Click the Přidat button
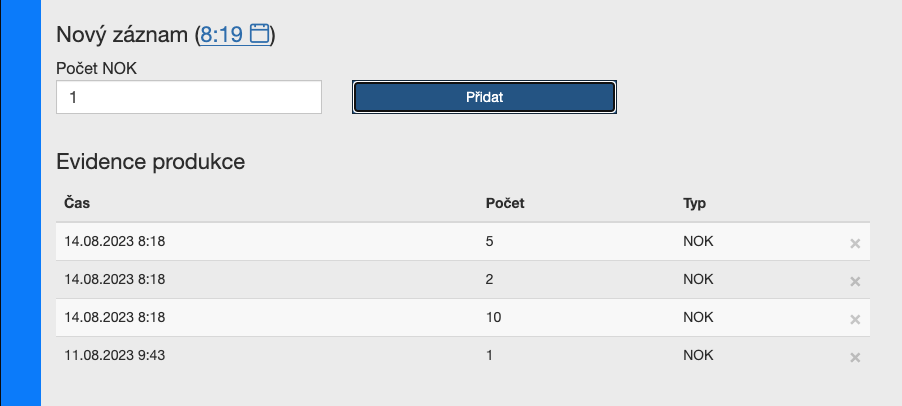Screen dimensions: 902x406 pyautogui.click(x=484, y=97)
